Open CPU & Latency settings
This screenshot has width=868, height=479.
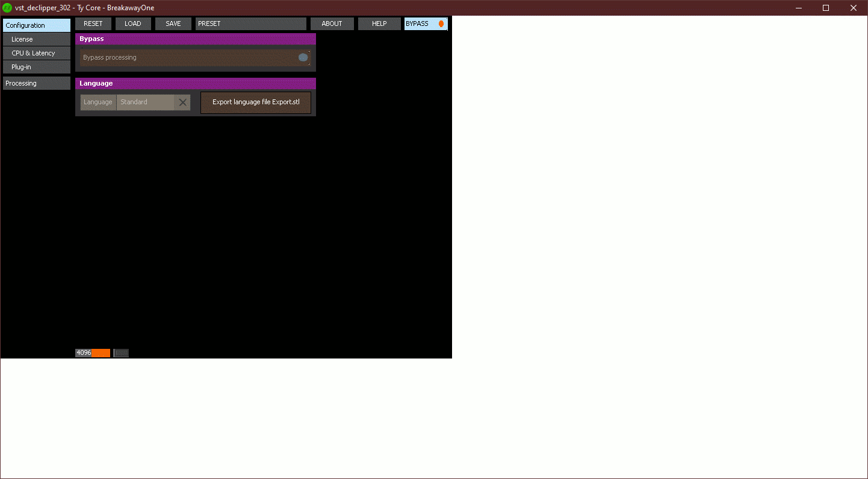click(37, 53)
